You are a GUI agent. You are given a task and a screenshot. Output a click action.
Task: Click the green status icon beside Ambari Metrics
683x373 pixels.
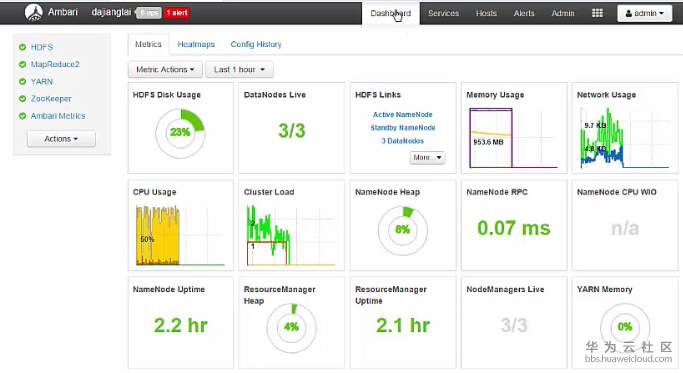click(x=22, y=116)
